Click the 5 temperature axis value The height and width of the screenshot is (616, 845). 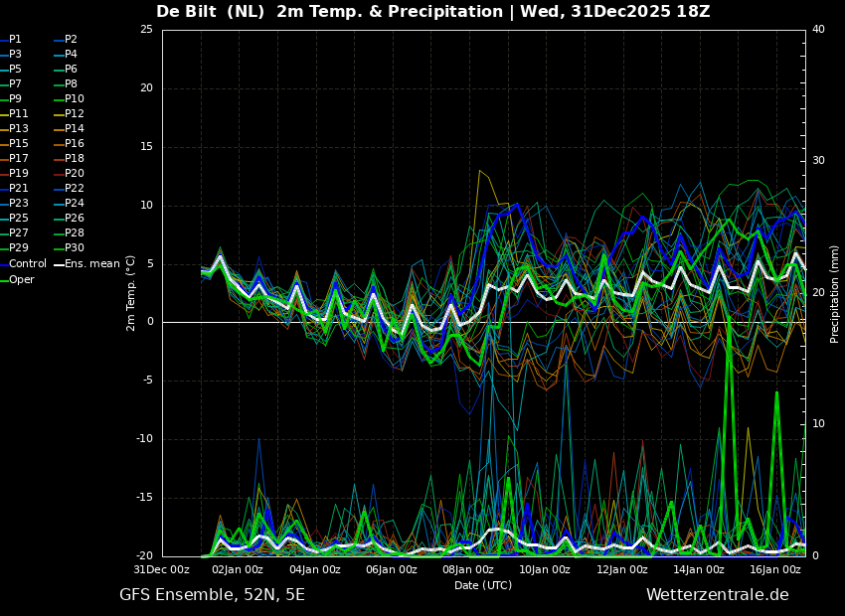pos(151,264)
